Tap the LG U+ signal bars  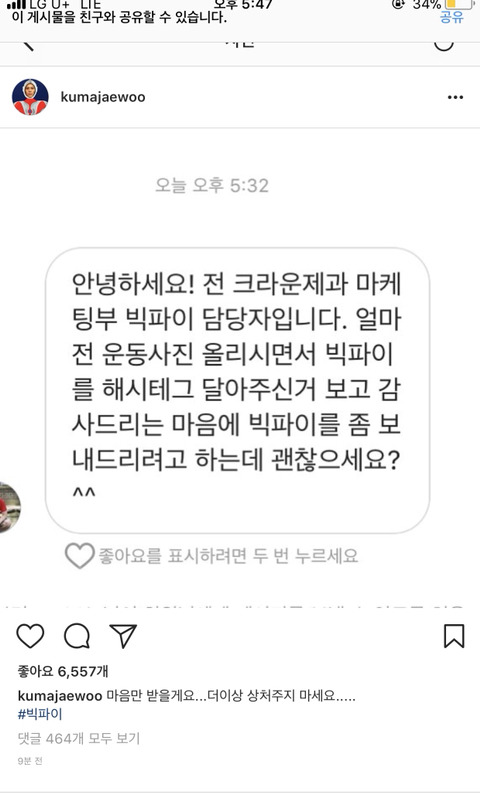16,4
